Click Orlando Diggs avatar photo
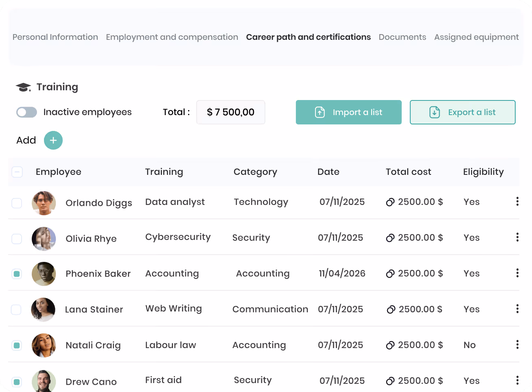The height and width of the screenshot is (392, 532). coord(44,203)
